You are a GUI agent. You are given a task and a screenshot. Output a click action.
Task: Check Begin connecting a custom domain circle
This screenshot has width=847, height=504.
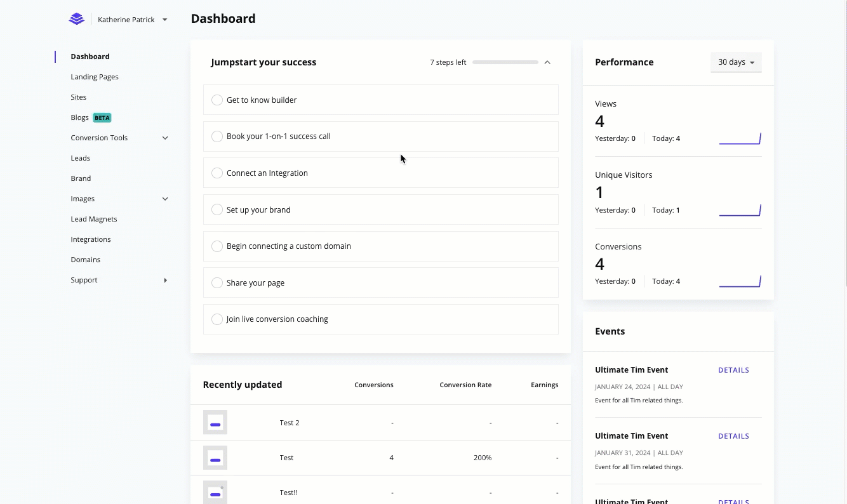pos(217,246)
